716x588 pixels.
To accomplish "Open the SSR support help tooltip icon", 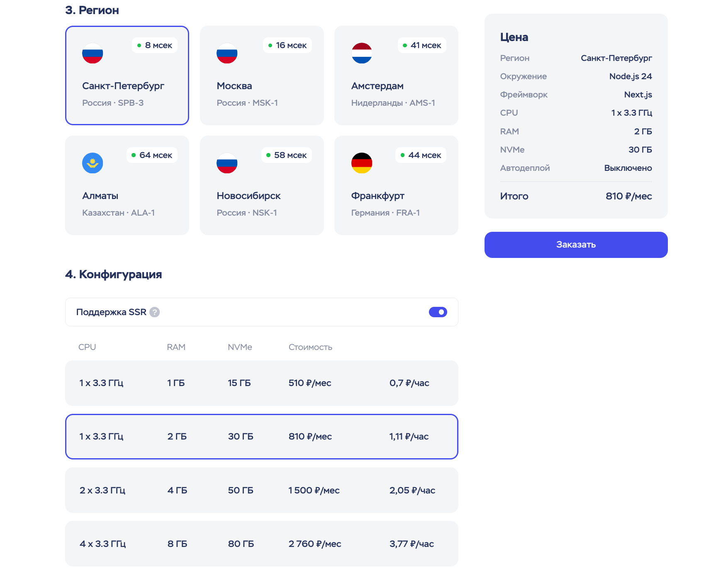I will tap(155, 312).
